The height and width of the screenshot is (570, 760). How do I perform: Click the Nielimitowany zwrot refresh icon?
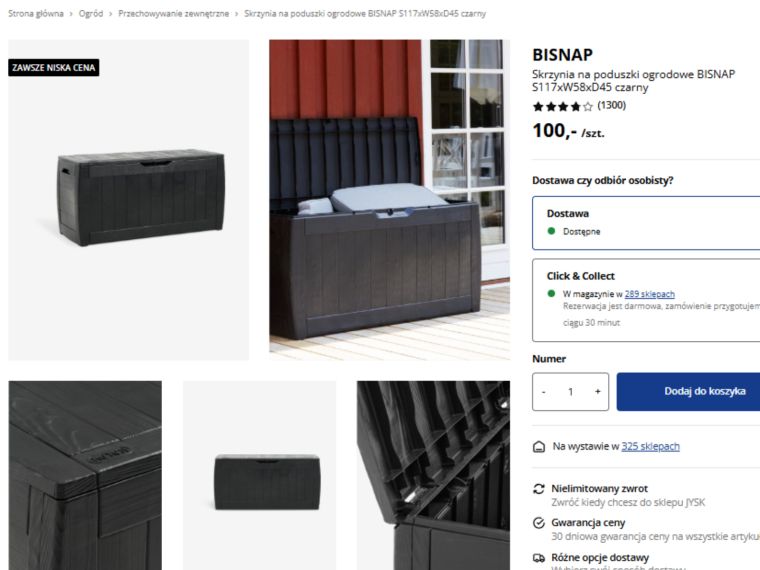(538, 489)
